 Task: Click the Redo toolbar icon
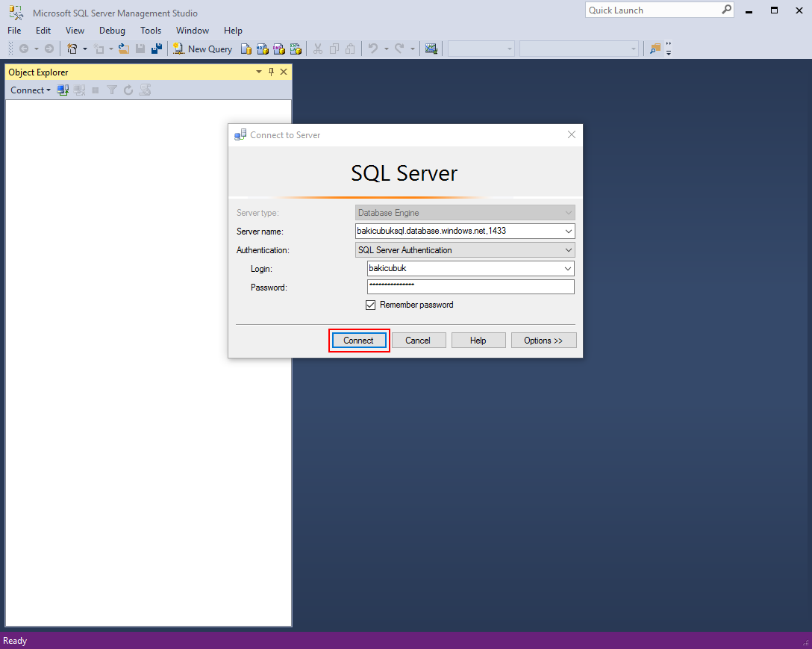(x=399, y=49)
